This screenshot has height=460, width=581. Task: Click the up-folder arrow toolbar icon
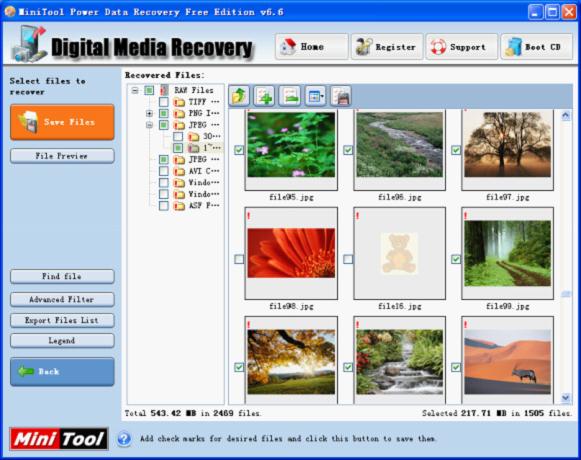pos(239,96)
